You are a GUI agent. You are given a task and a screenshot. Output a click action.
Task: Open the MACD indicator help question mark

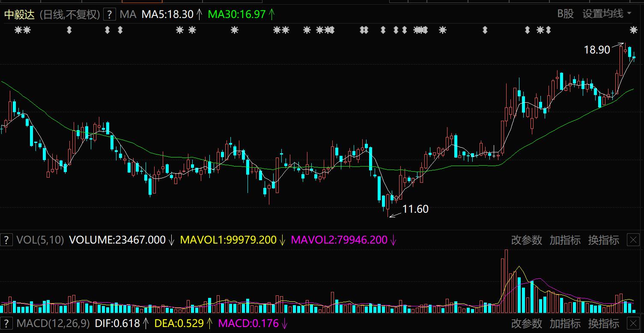(x=6, y=323)
